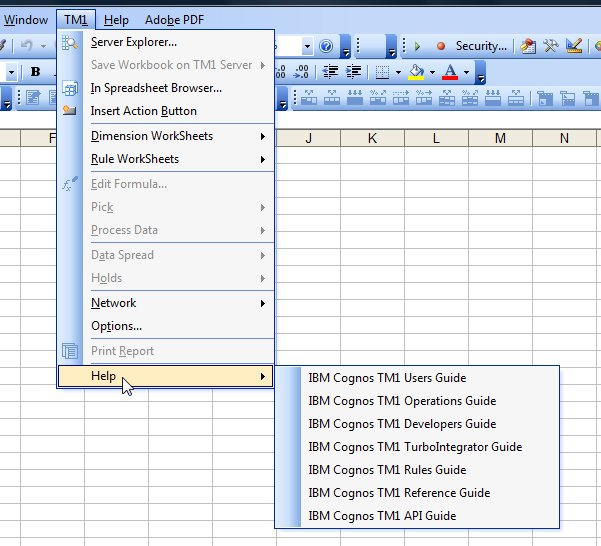Image resolution: width=601 pixels, height=546 pixels.
Task: Open the Borders dropdown arrow
Action: (x=398, y=72)
